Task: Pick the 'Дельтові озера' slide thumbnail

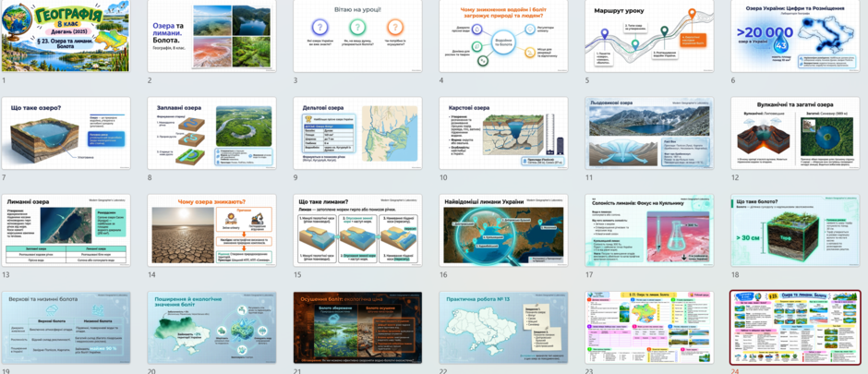Action: [x=357, y=133]
